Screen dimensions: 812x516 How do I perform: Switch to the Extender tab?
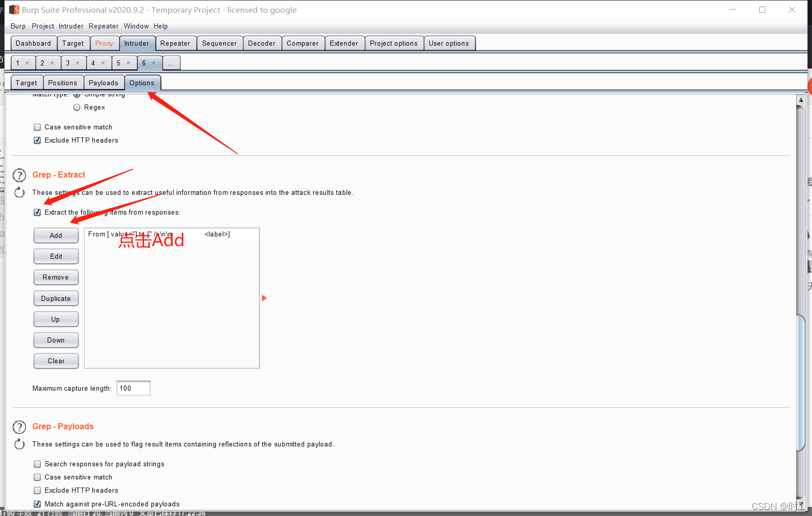pos(344,44)
